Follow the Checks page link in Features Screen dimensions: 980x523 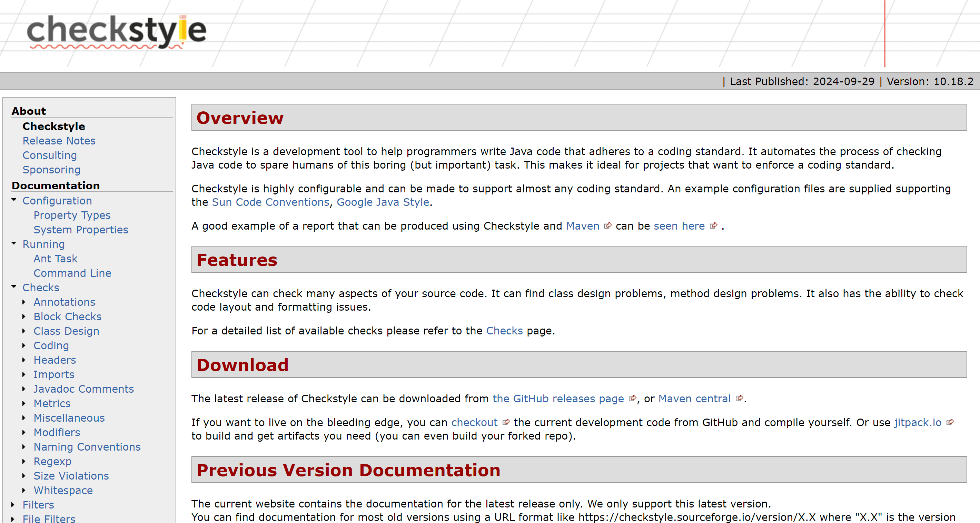point(504,331)
